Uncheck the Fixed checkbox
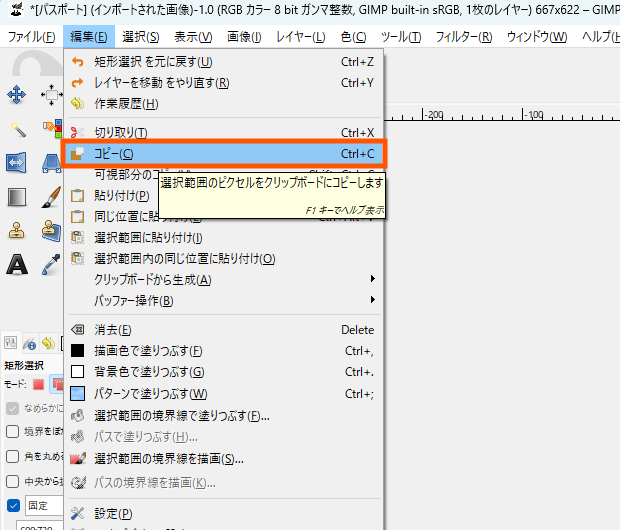This screenshot has width=620, height=530. [x=13, y=505]
